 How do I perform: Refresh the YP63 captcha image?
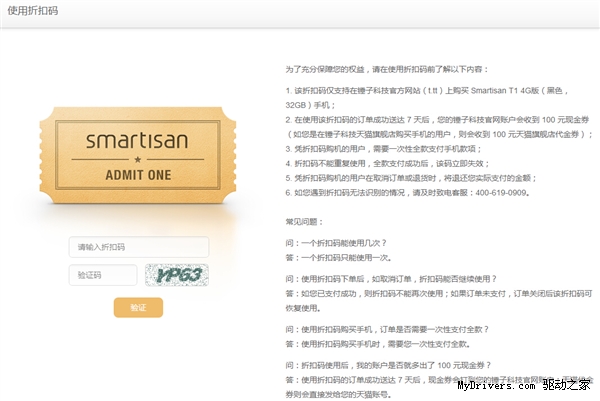(x=177, y=275)
